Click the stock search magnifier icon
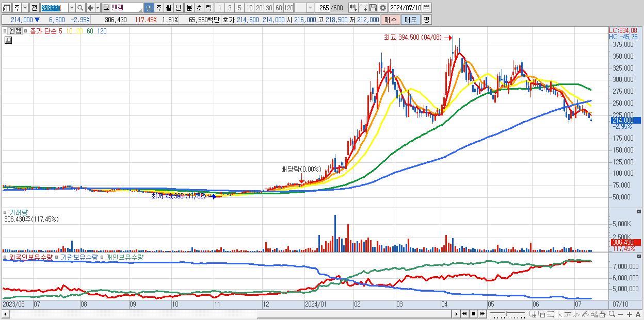 [81, 8]
